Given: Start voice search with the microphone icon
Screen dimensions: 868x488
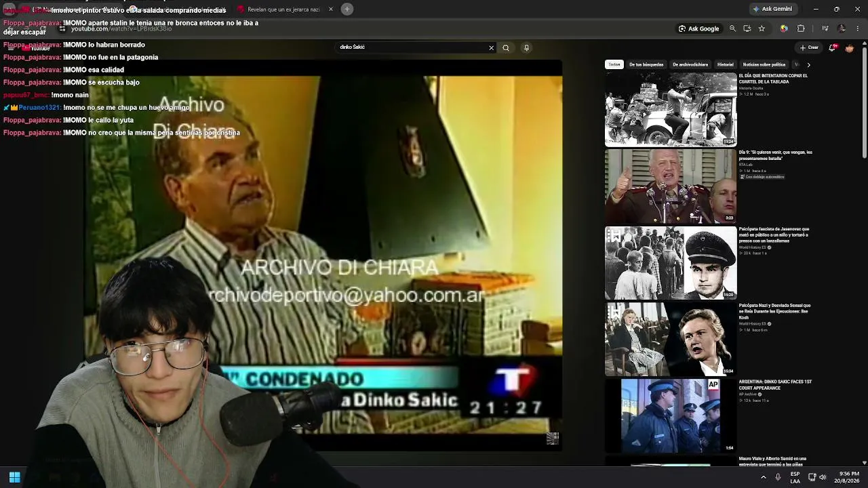Looking at the screenshot, I should 526,48.
